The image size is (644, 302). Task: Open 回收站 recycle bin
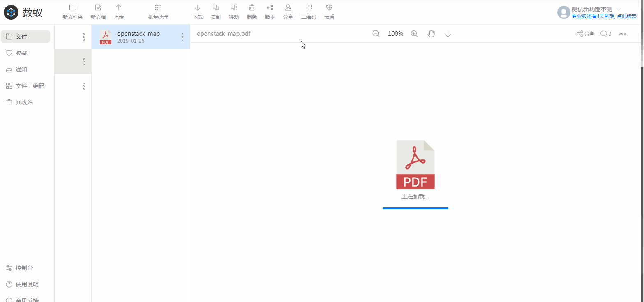(25, 102)
